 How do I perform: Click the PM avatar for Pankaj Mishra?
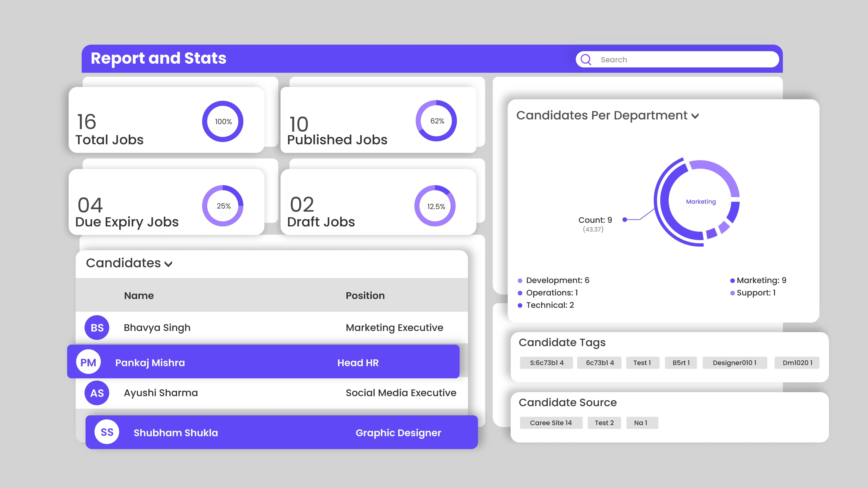click(88, 362)
